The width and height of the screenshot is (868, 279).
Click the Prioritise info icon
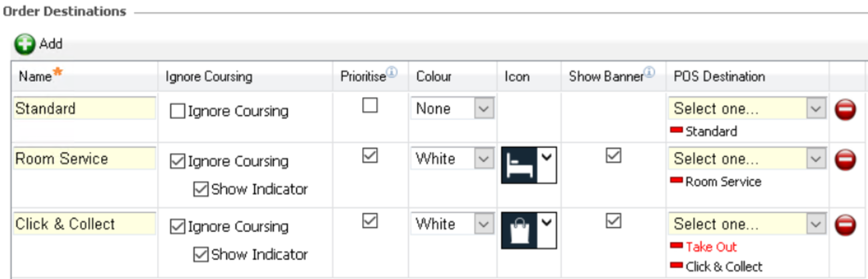[x=392, y=73]
